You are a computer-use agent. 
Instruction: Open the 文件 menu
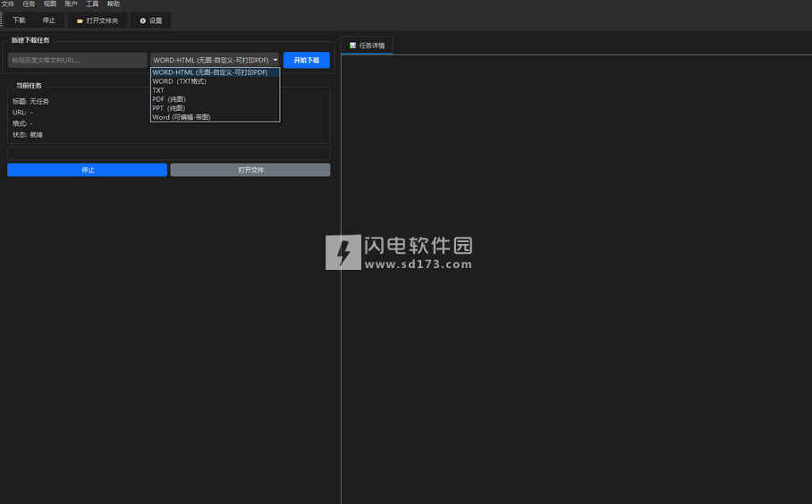[x=8, y=4]
